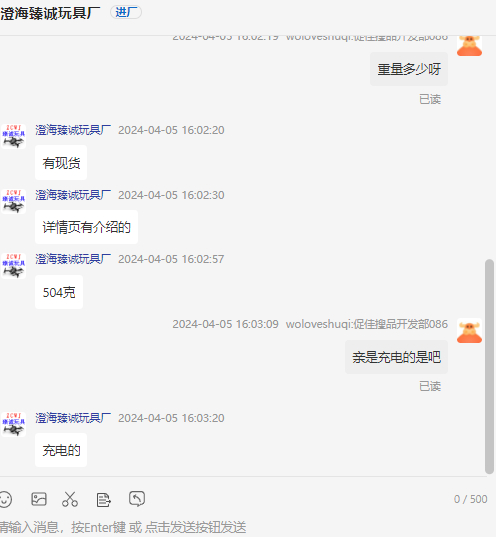Click the chat scrollbar thumb

coord(489,366)
